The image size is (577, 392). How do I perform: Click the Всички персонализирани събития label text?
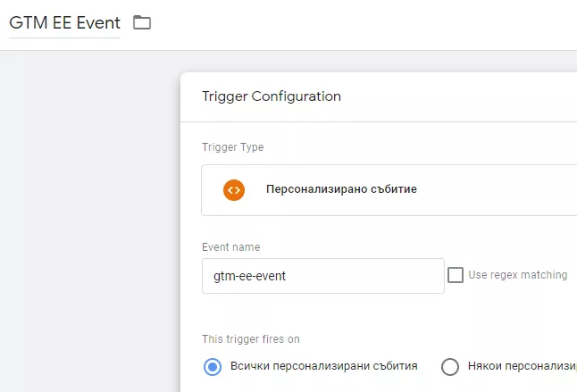(324, 366)
